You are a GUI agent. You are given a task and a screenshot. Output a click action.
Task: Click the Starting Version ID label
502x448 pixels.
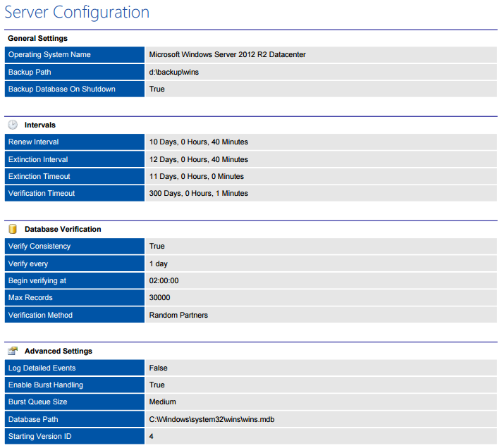pyautogui.click(x=39, y=437)
